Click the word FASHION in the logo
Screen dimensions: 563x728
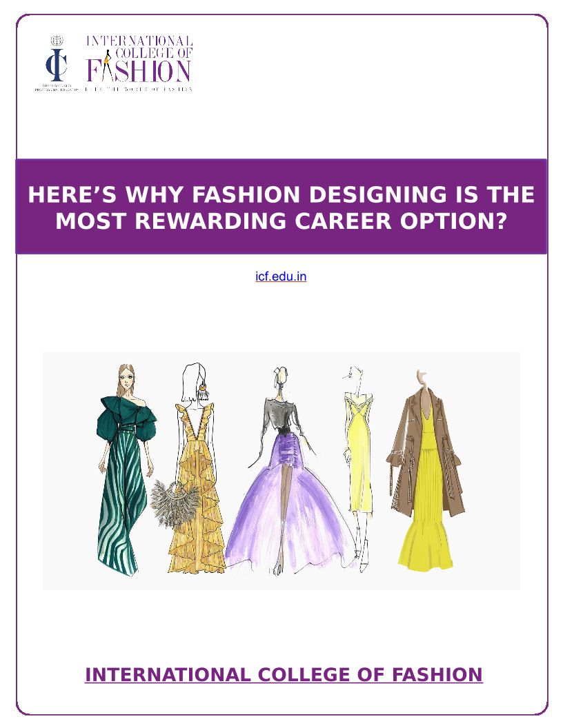[x=139, y=71]
